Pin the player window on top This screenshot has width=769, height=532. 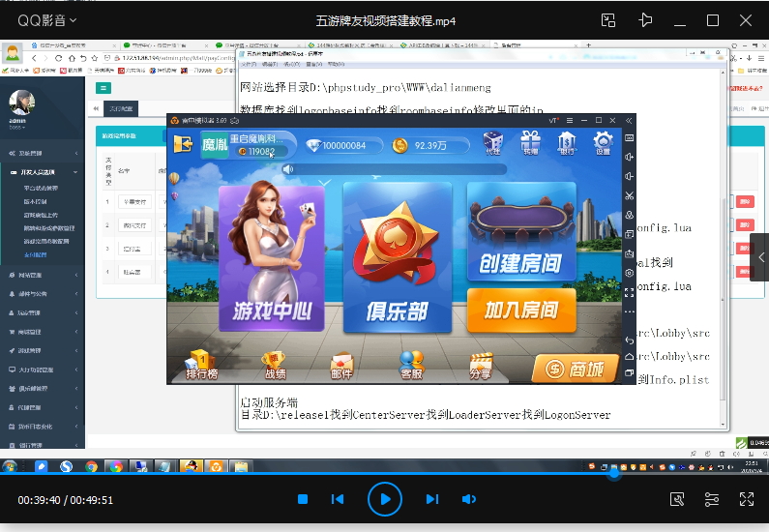click(645, 20)
